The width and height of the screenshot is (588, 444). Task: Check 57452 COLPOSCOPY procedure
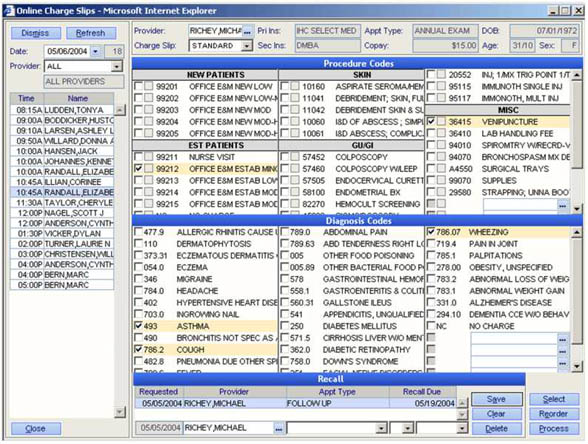285,157
